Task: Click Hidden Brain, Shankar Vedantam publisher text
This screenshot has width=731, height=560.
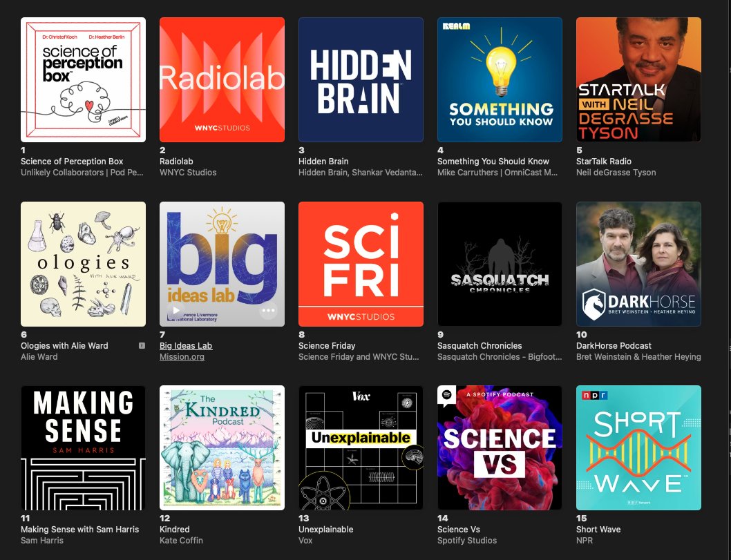Action: click(361, 173)
